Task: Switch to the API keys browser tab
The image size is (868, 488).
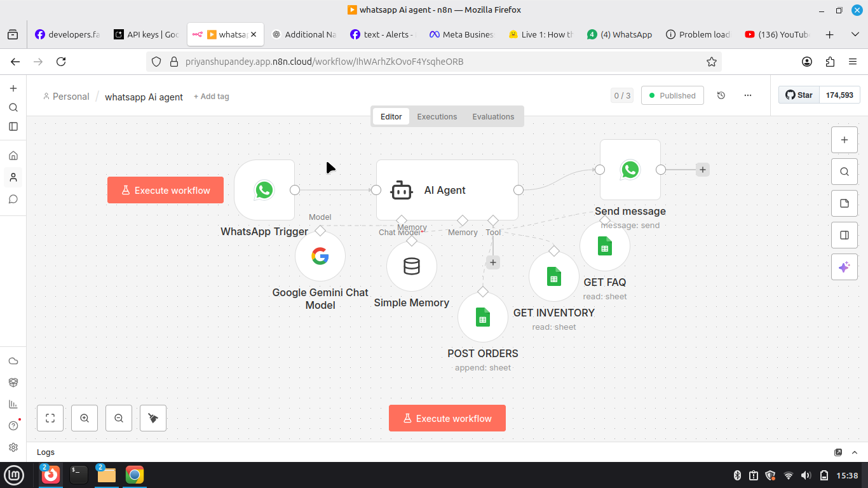Action: click(x=147, y=34)
